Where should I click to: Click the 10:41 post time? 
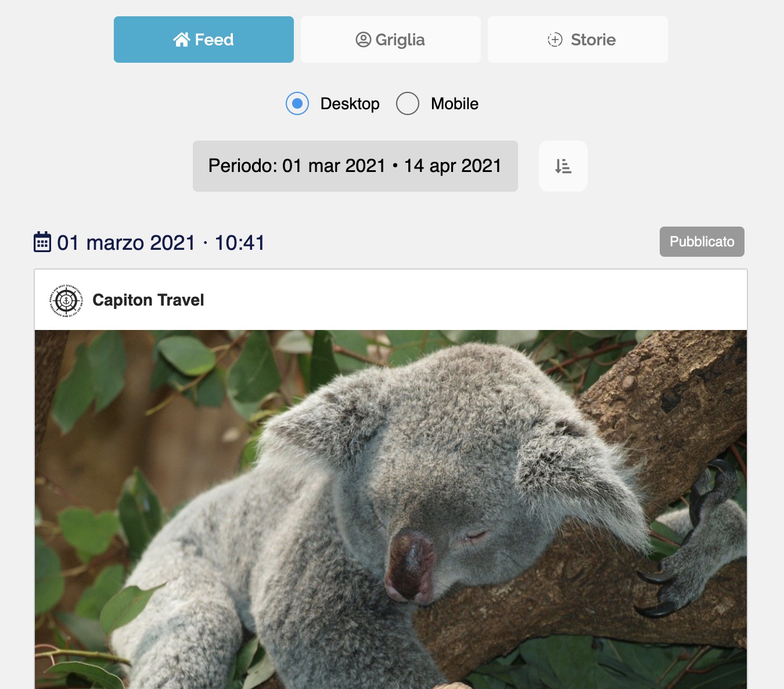240,243
